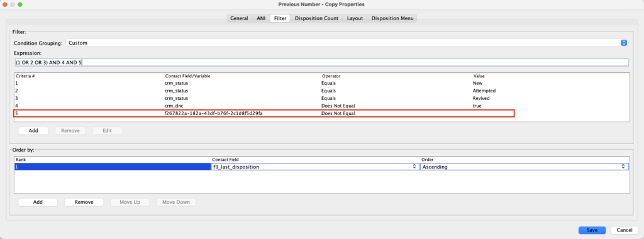Switch to the Layout tab
644x239 pixels.
tap(355, 18)
